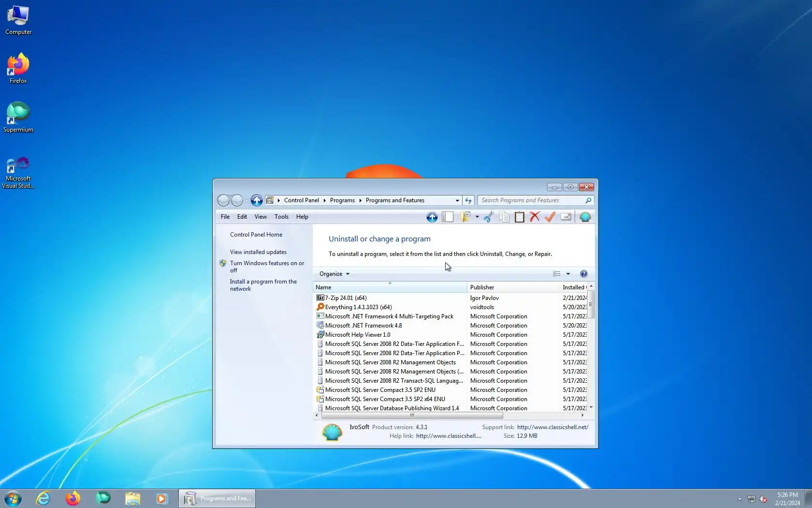Open the View menu
Screen dimensions: 812x508
[x=261, y=217]
